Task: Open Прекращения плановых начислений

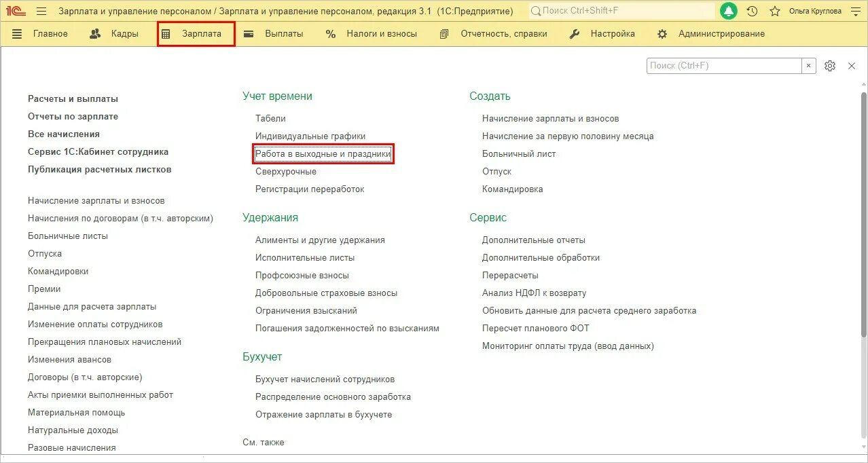Action: (x=105, y=342)
